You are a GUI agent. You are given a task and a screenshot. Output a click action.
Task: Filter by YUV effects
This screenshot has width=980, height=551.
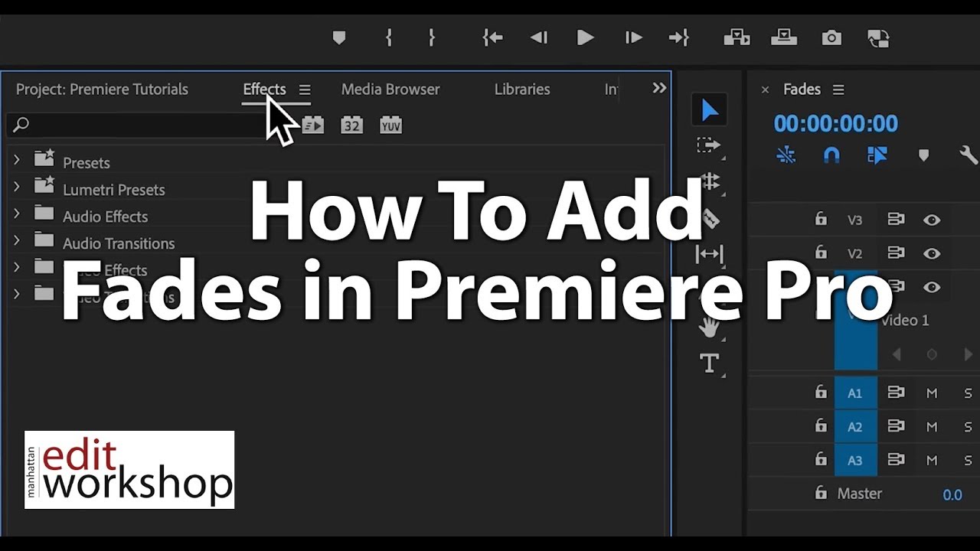coord(390,126)
